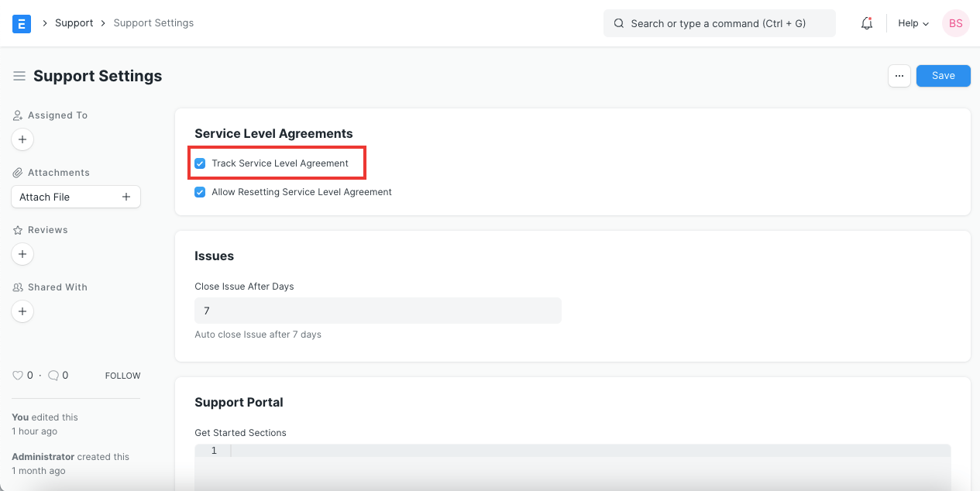Viewport: 980px width, 491px height.
Task: Open the Help dropdown
Action: click(x=912, y=23)
